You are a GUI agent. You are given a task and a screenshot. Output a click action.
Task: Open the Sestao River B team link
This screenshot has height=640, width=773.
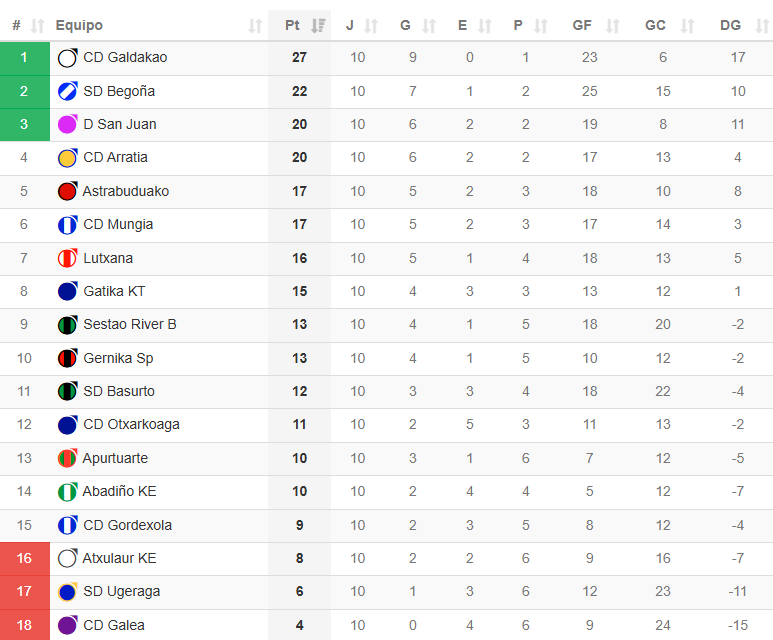click(130, 325)
